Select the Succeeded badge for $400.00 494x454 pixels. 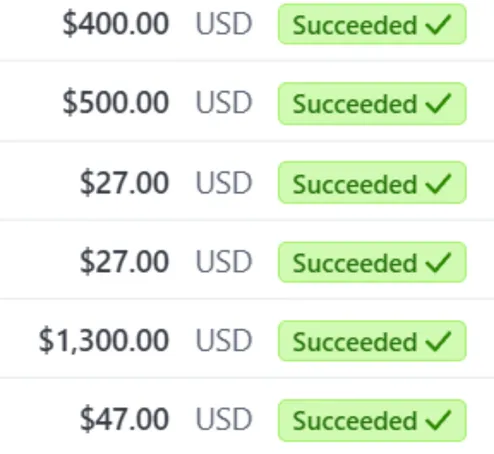pos(372,24)
